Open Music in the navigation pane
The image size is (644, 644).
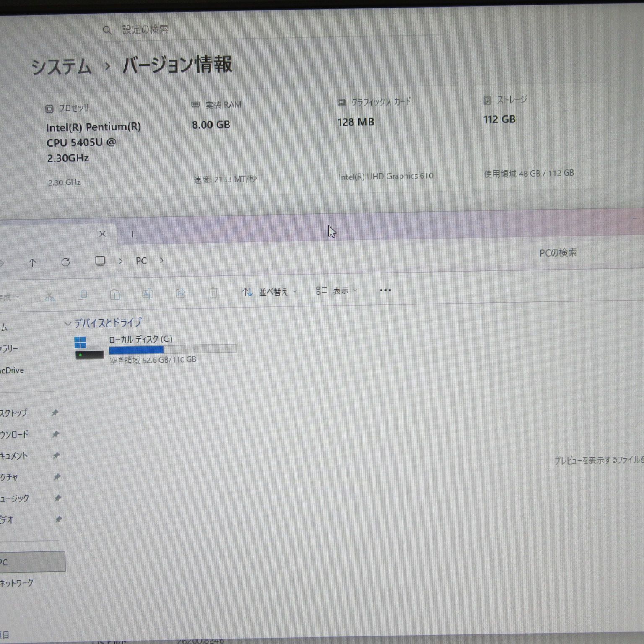[14, 499]
